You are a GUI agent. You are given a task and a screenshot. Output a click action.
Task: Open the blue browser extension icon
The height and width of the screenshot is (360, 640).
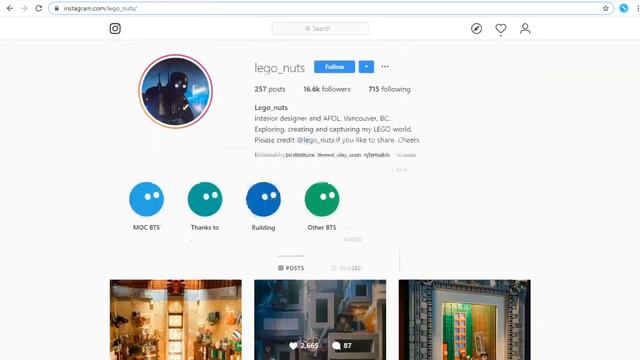click(624, 8)
